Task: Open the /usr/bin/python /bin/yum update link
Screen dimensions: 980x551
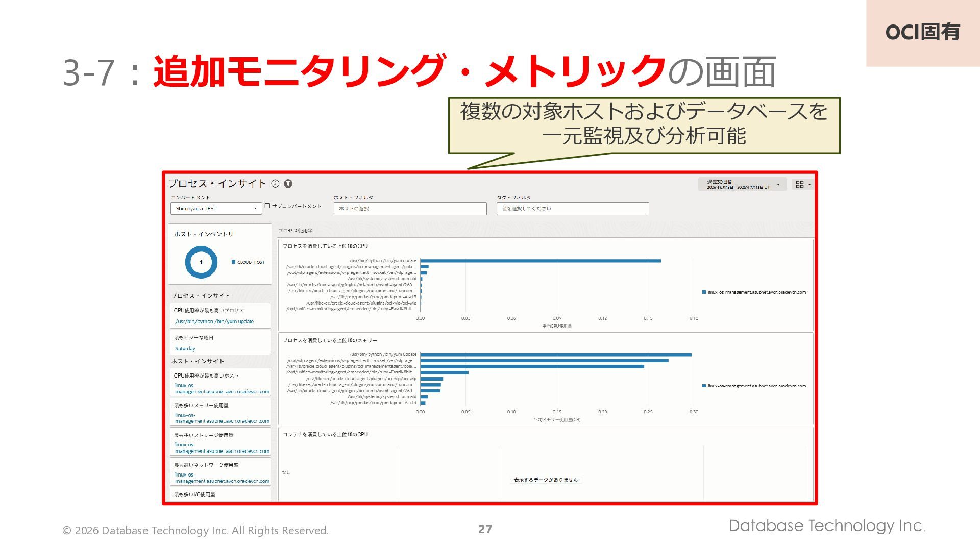Action: point(214,322)
